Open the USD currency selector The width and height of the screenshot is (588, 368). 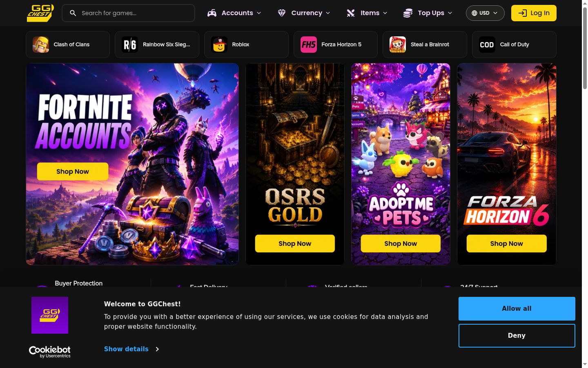(x=485, y=13)
